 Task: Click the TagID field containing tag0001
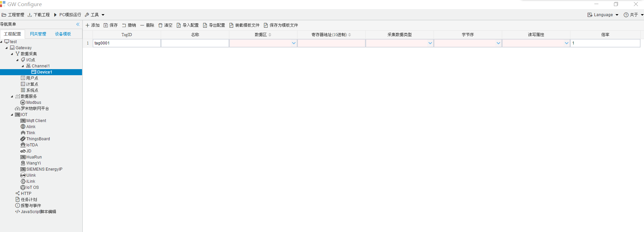click(x=127, y=43)
